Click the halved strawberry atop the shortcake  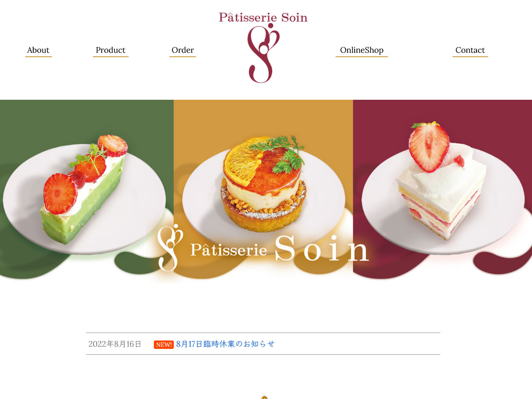428,148
